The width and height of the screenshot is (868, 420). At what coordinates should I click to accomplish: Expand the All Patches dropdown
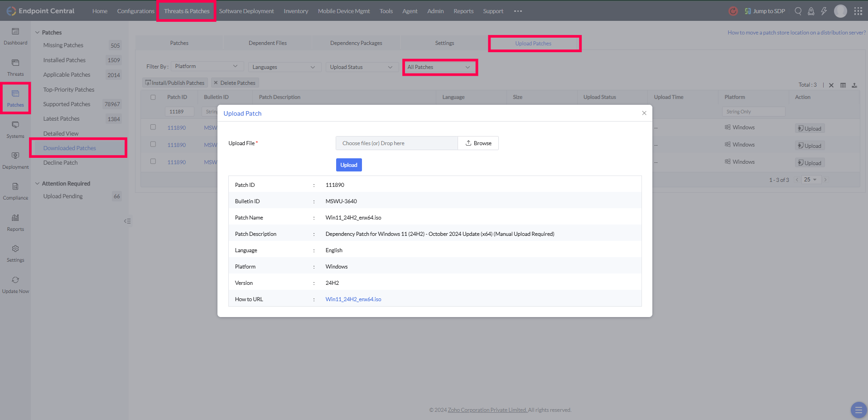(x=439, y=67)
